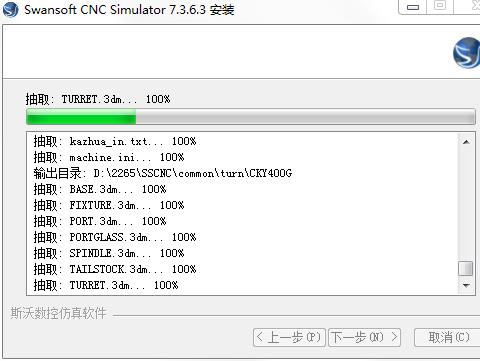Select the kazhua_in.txt log line
Screen dimensions: 480x361
(x=115, y=141)
